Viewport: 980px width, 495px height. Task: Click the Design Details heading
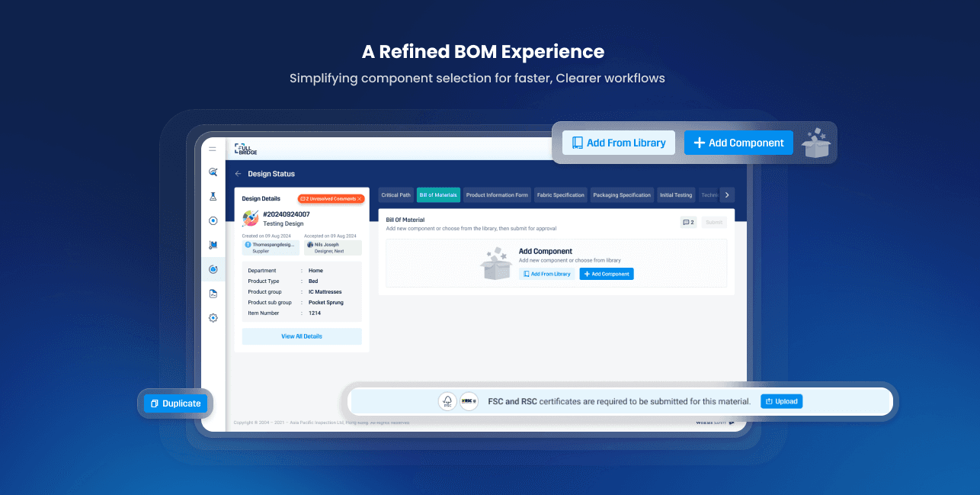(261, 198)
